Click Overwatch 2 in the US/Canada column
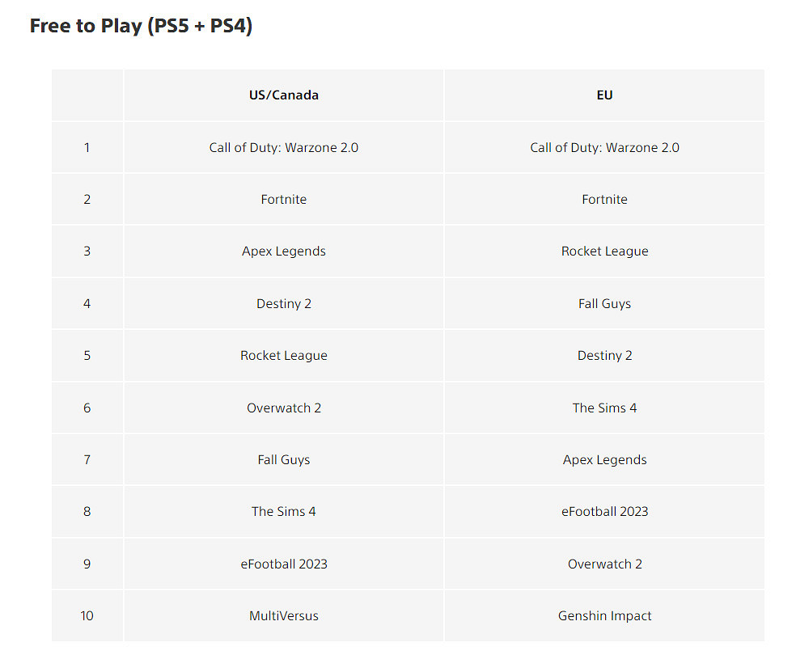Viewport: 796px width, 672px height. click(x=284, y=408)
